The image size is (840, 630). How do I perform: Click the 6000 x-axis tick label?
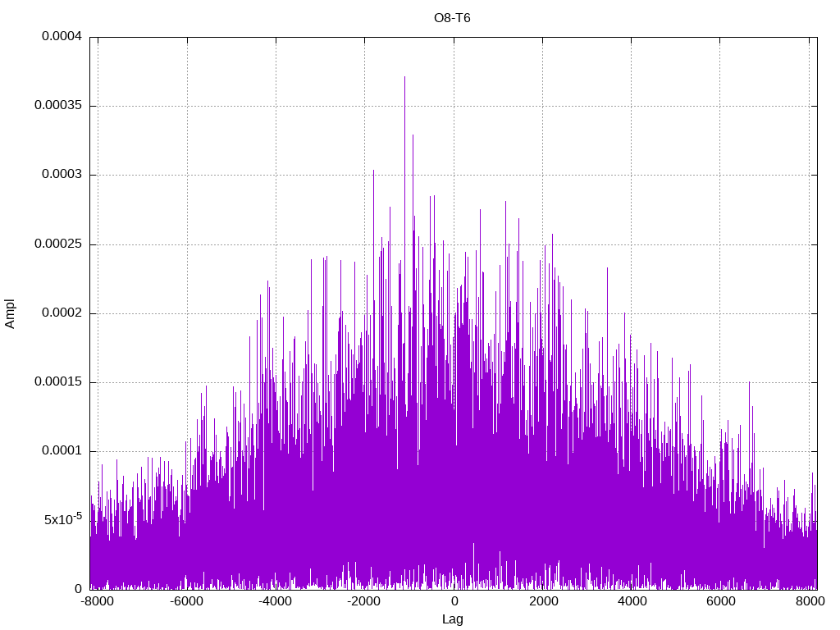(721, 601)
